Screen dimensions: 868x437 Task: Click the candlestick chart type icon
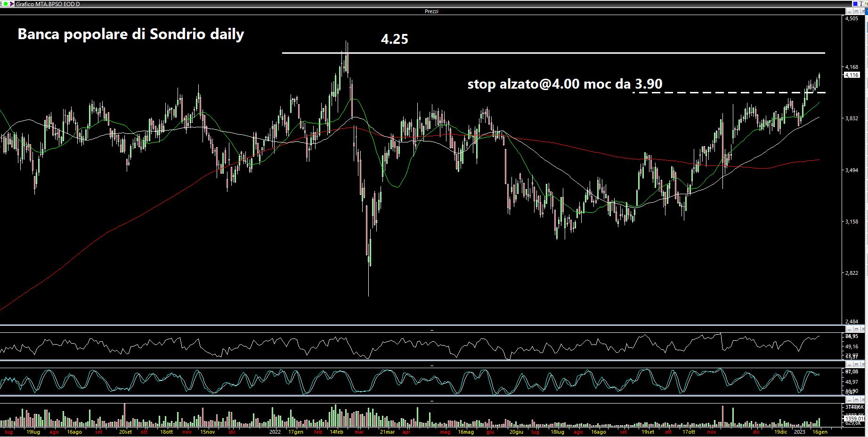[866, 4]
